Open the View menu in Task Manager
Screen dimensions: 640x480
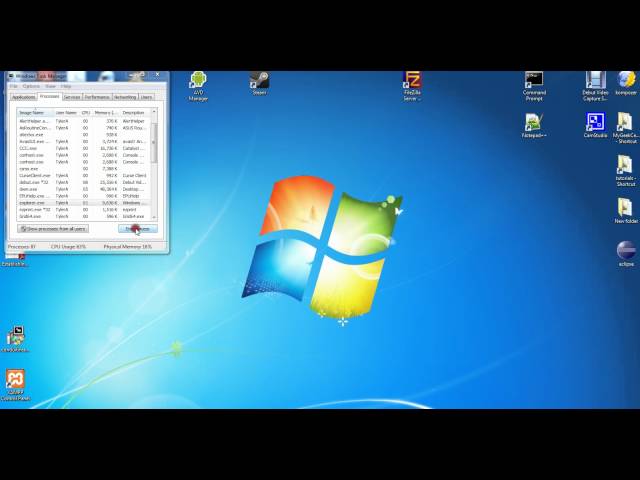(50, 86)
